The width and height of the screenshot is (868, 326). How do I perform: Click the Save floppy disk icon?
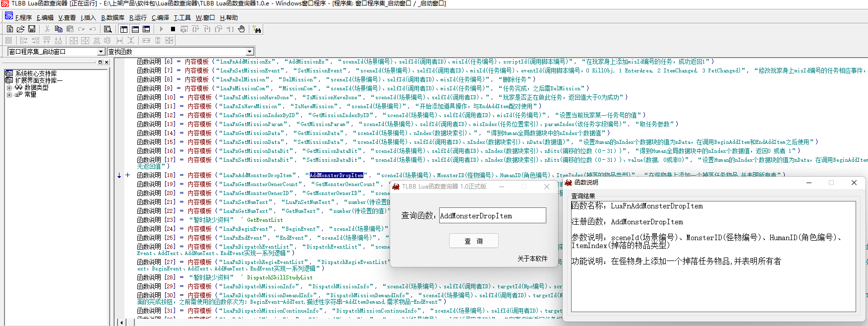click(x=32, y=29)
